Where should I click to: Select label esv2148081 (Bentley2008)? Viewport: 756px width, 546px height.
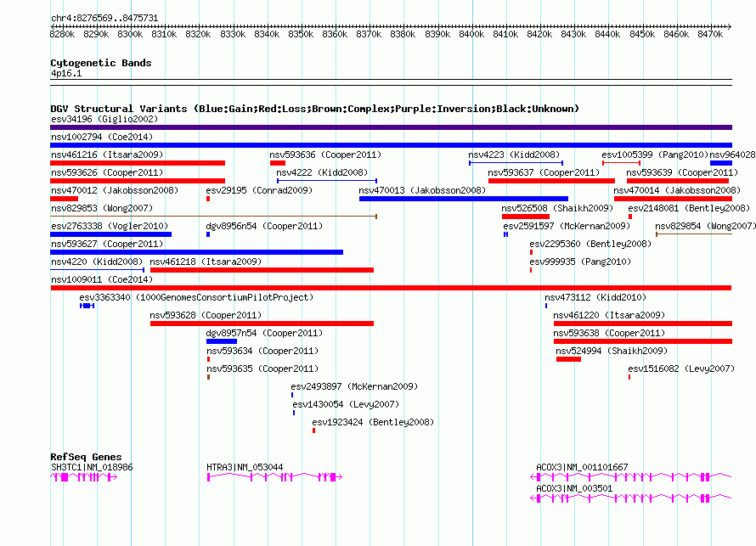(x=689, y=208)
